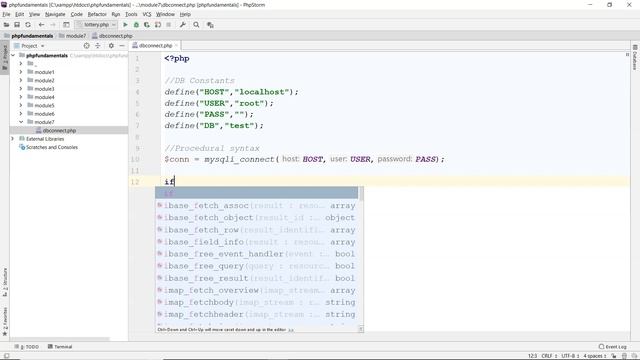Viewport: 640px width, 360px height.
Task: Choose imap_fetch_overview from completion list
Action: 256,291
